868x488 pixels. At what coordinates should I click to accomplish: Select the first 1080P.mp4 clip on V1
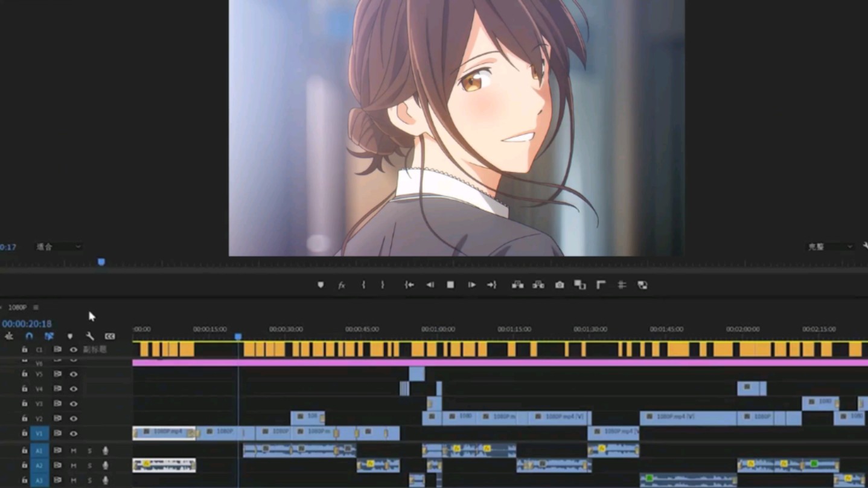[x=164, y=433]
